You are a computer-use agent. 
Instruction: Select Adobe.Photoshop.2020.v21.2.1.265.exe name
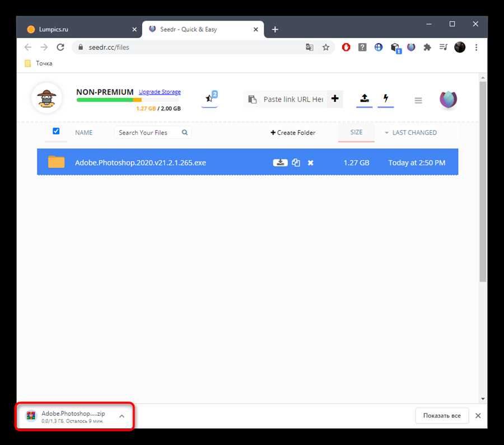[140, 162]
